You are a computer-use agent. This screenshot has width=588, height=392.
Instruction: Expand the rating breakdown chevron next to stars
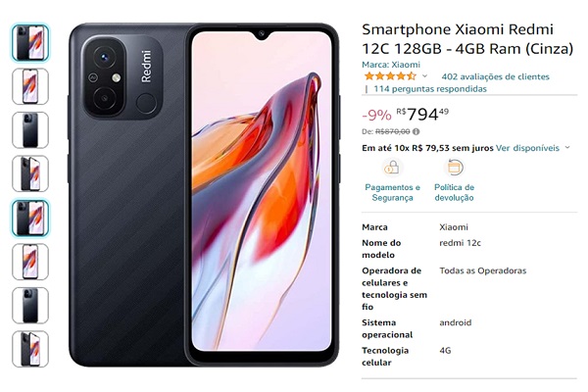pyautogui.click(x=424, y=76)
